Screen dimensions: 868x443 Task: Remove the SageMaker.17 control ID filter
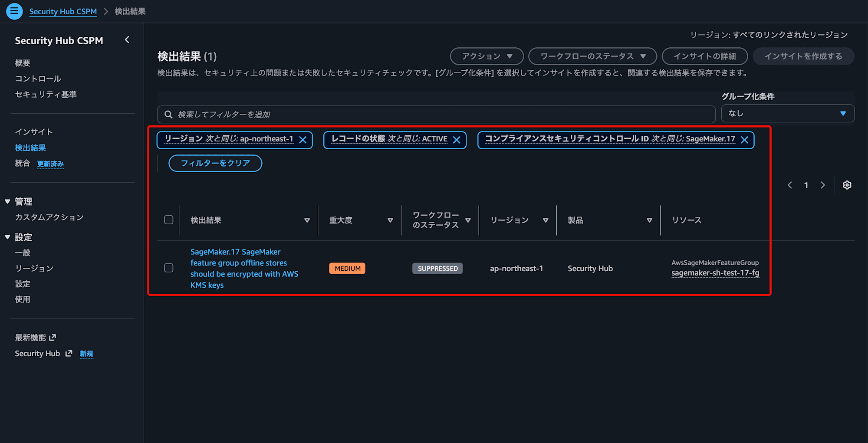coord(744,140)
